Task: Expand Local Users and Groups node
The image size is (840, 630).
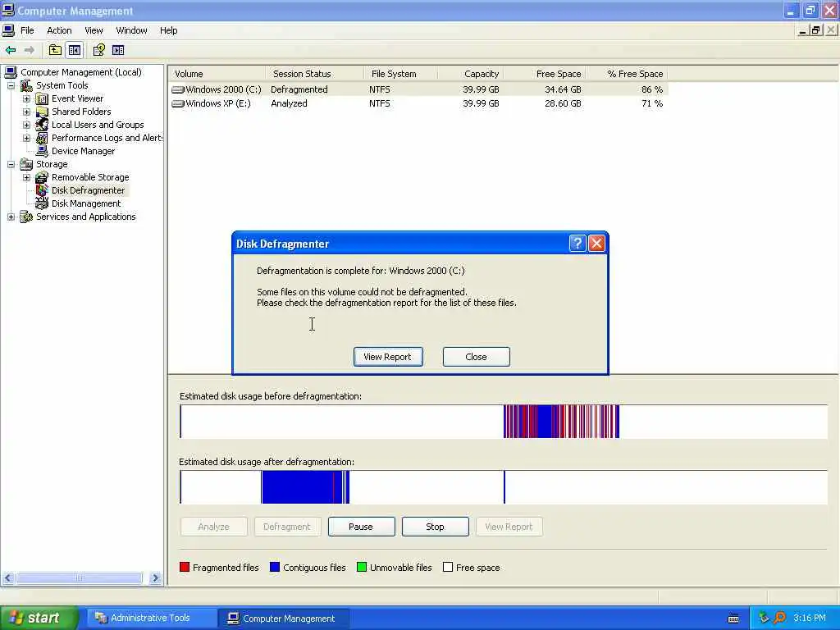Action: [26, 125]
